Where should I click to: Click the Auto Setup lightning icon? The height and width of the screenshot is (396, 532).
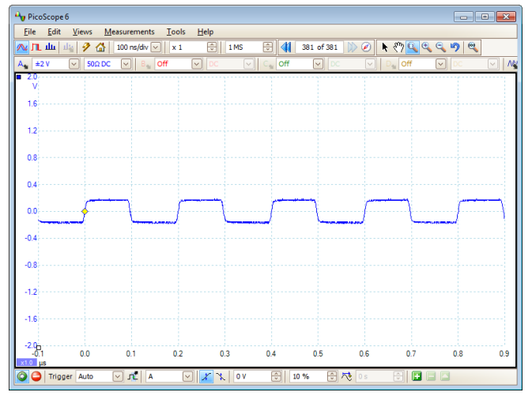pyautogui.click(x=86, y=47)
